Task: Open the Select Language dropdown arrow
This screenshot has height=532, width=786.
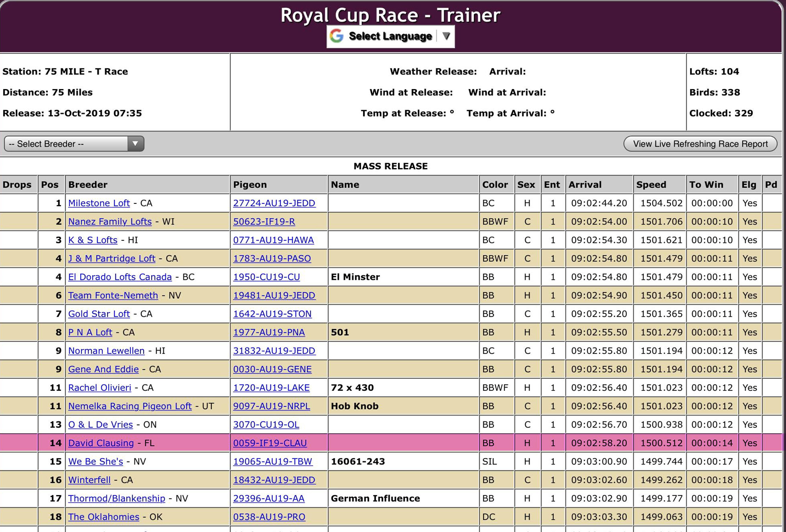Action: tap(446, 36)
